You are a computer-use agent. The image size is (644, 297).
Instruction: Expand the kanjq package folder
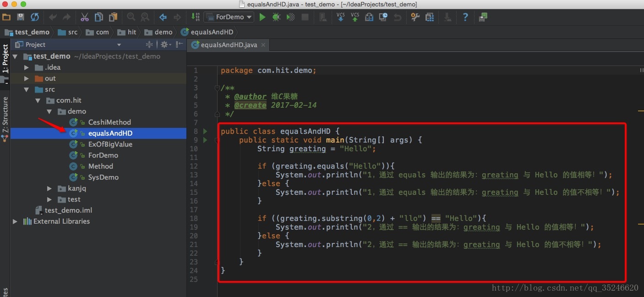(x=49, y=188)
